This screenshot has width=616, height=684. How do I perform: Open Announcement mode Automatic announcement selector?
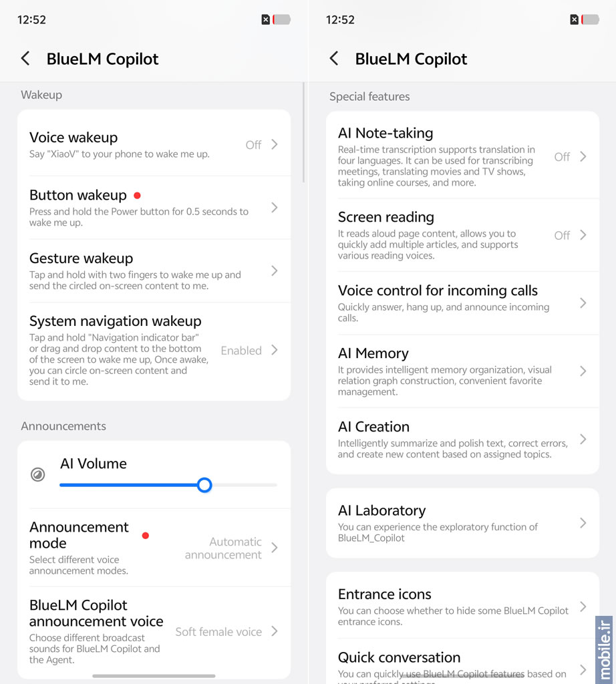point(230,548)
